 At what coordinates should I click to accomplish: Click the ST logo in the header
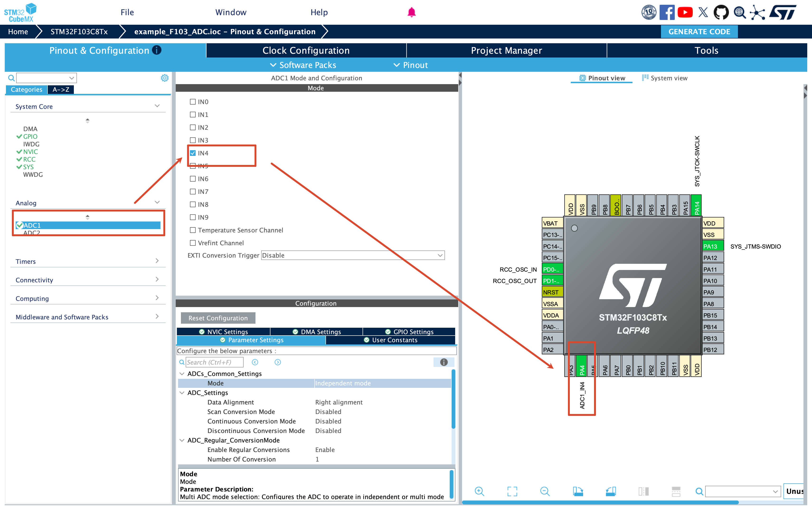tap(783, 13)
